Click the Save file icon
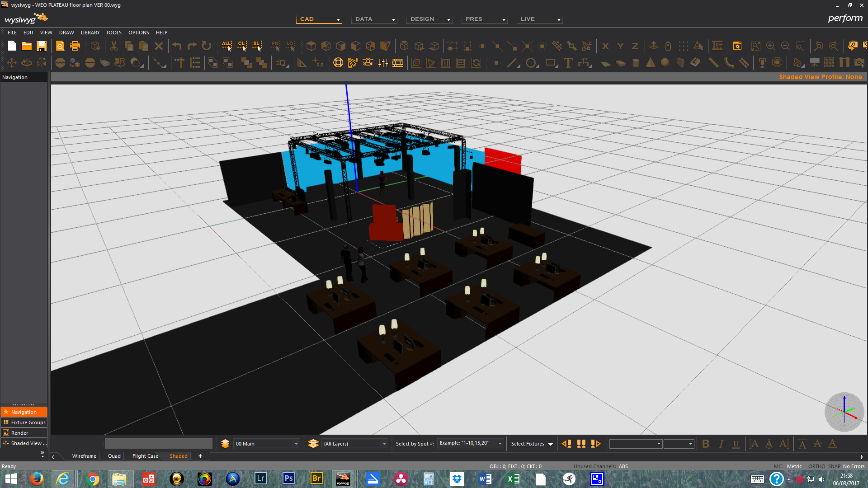This screenshot has height=488, width=868. tap(42, 46)
